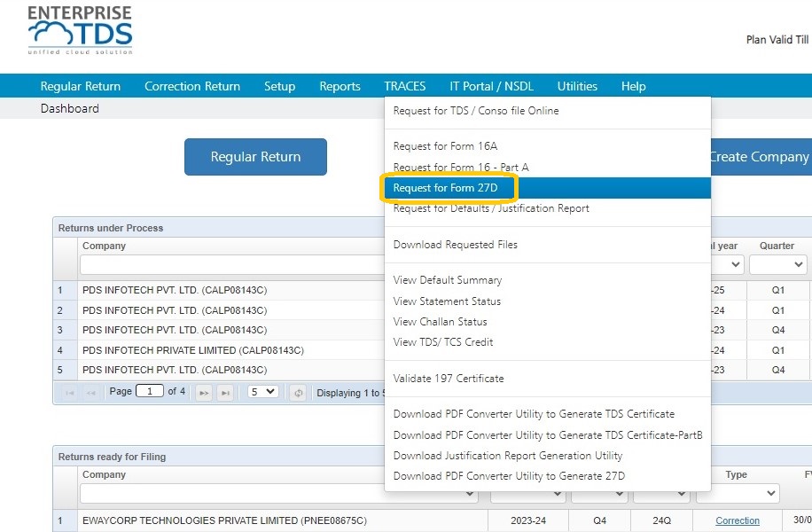Open the rows-per-page dropdown showing 5
The height and width of the screenshot is (532, 812).
[x=262, y=392]
